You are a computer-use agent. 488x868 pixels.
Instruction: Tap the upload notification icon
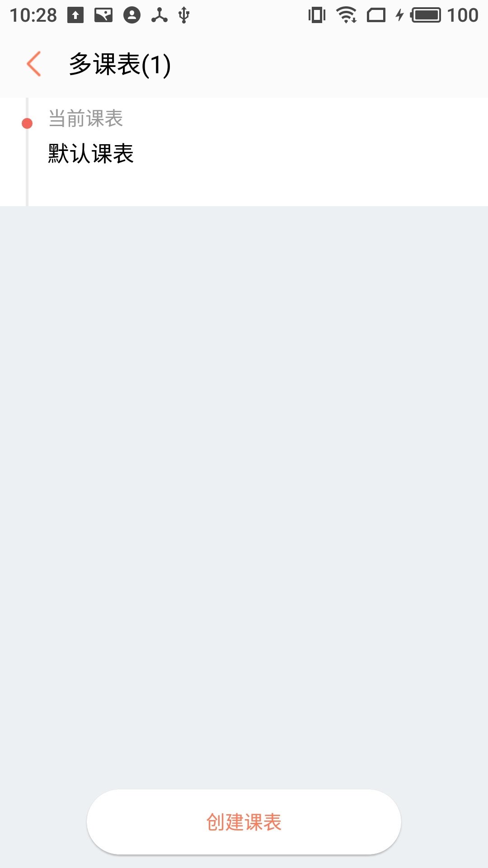coord(75,15)
